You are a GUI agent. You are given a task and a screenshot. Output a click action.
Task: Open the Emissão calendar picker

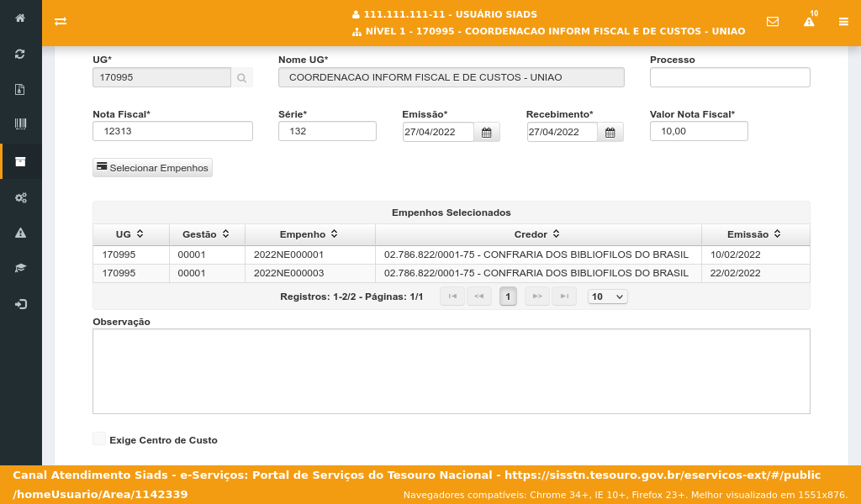click(x=487, y=132)
